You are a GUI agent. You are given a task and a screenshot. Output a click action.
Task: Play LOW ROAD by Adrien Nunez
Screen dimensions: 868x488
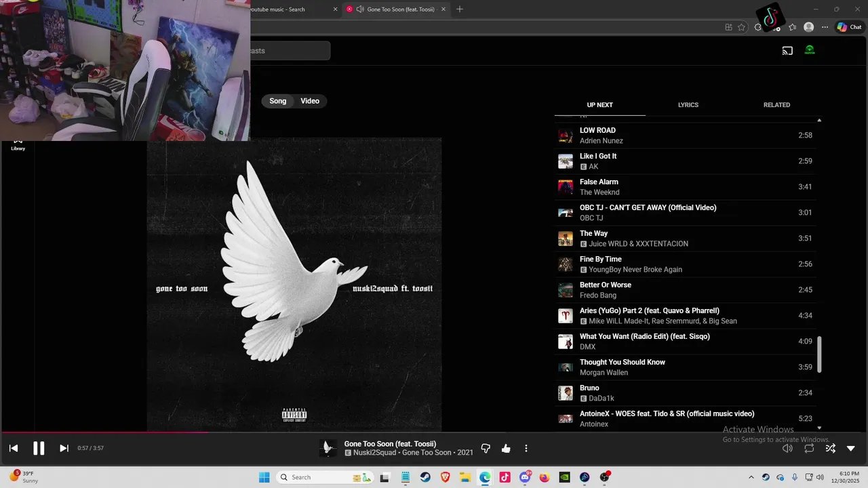pyautogui.click(x=685, y=136)
